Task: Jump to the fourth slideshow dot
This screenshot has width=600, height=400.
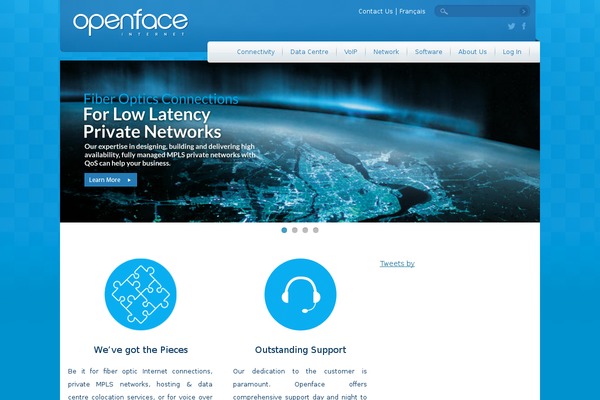Action: pos(316,230)
